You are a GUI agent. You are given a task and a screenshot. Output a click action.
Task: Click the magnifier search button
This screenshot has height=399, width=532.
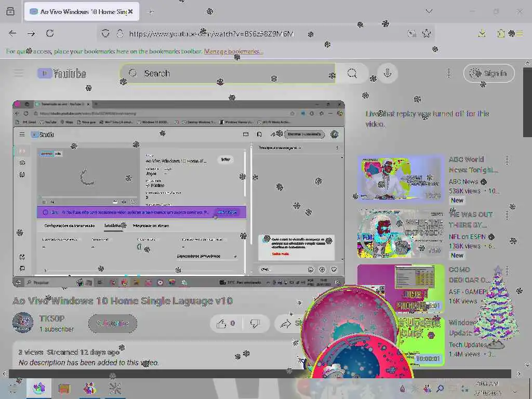pyautogui.click(x=352, y=73)
